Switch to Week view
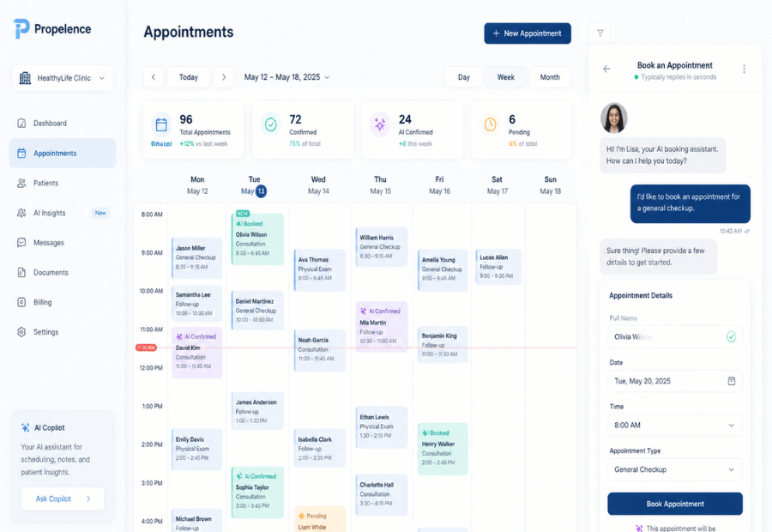 click(x=505, y=77)
